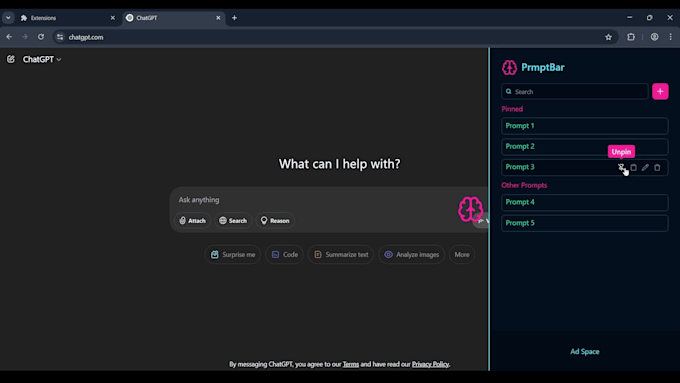
Task: Expand the ChatGPT model selector dropdown
Action: [42, 59]
